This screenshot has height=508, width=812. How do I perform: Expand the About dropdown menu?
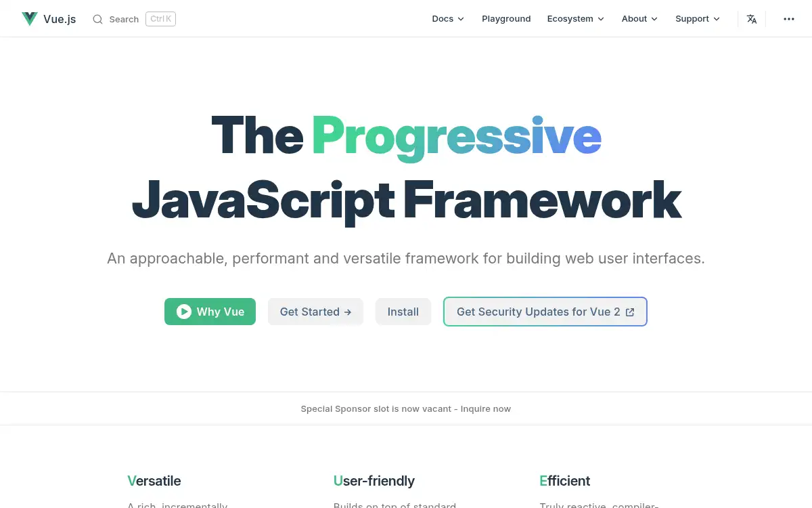[640, 19]
